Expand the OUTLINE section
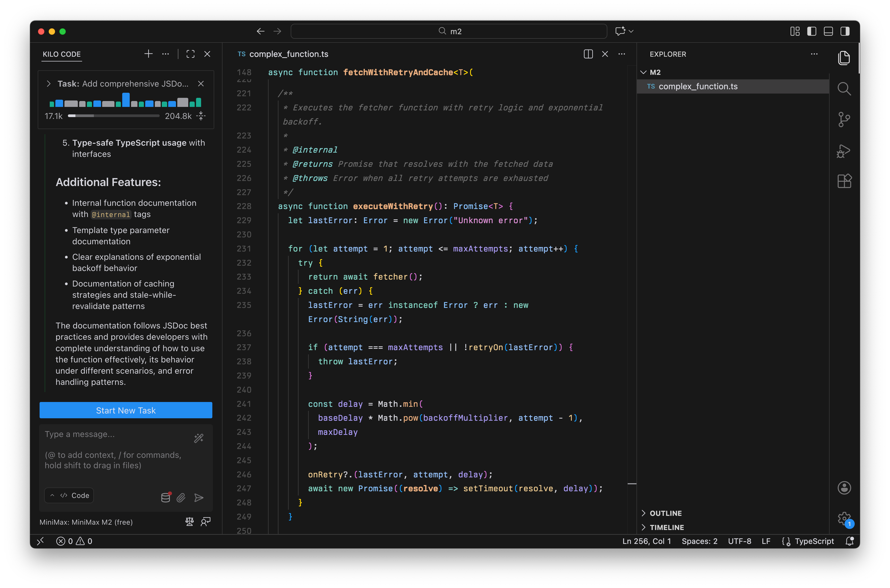This screenshot has height=588, width=890. coord(665,513)
